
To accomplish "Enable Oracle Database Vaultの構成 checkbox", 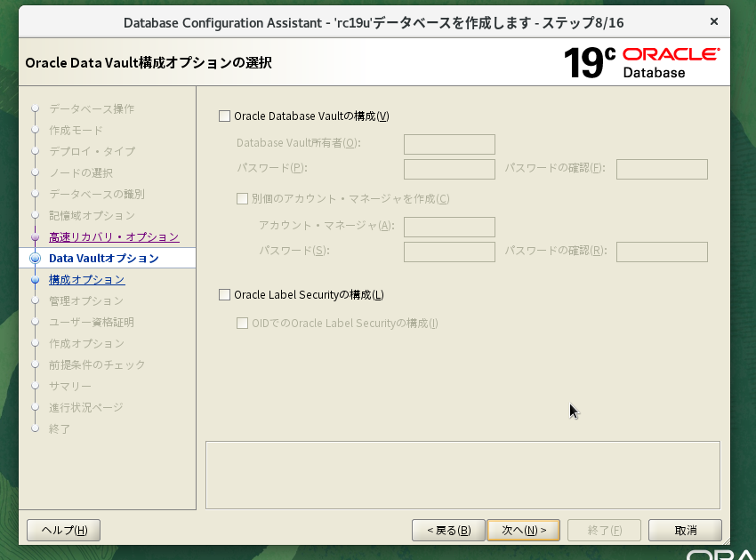I will pos(224,116).
